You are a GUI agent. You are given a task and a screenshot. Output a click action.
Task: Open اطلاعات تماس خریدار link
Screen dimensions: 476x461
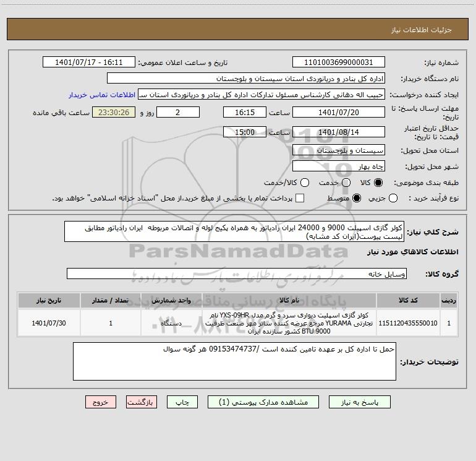click(x=102, y=95)
